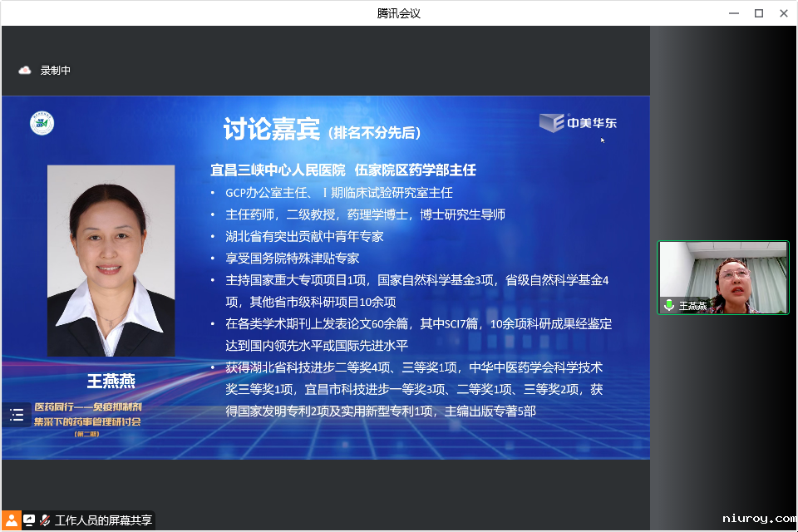Click the 讨论嘉宾 slide heading

271,130
